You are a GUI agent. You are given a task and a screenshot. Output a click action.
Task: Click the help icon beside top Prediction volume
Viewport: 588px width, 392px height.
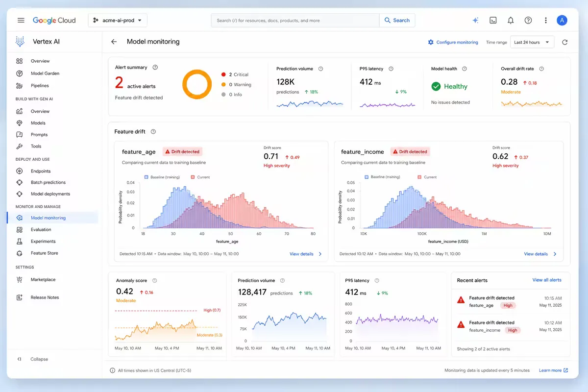pos(321,69)
